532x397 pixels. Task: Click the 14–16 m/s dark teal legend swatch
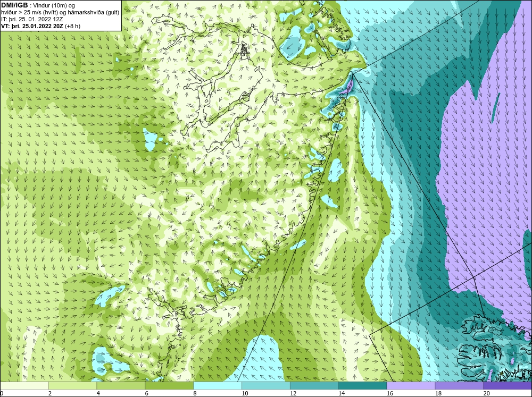(x=362, y=386)
